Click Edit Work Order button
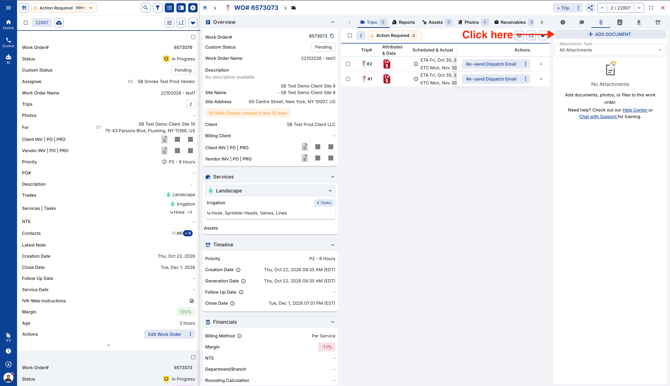Viewport: 670px width, 386px height. point(165,334)
